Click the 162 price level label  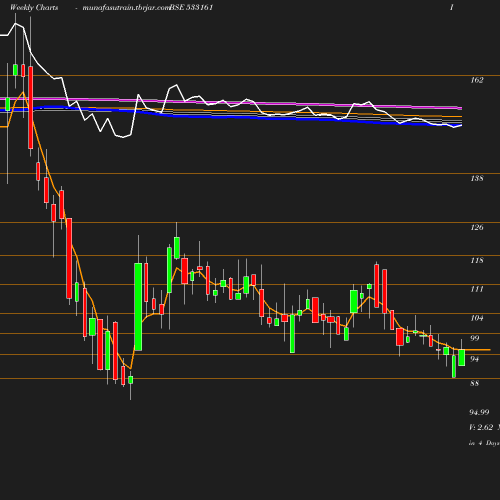[x=477, y=80]
